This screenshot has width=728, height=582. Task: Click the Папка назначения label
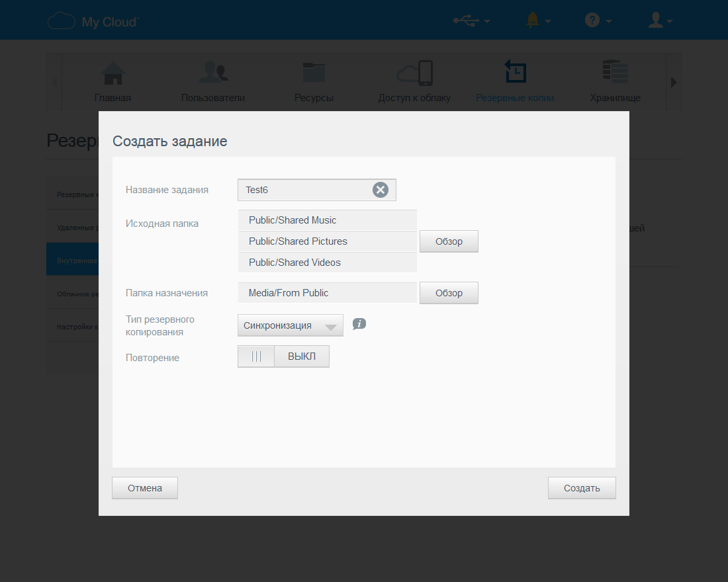pyautogui.click(x=166, y=293)
